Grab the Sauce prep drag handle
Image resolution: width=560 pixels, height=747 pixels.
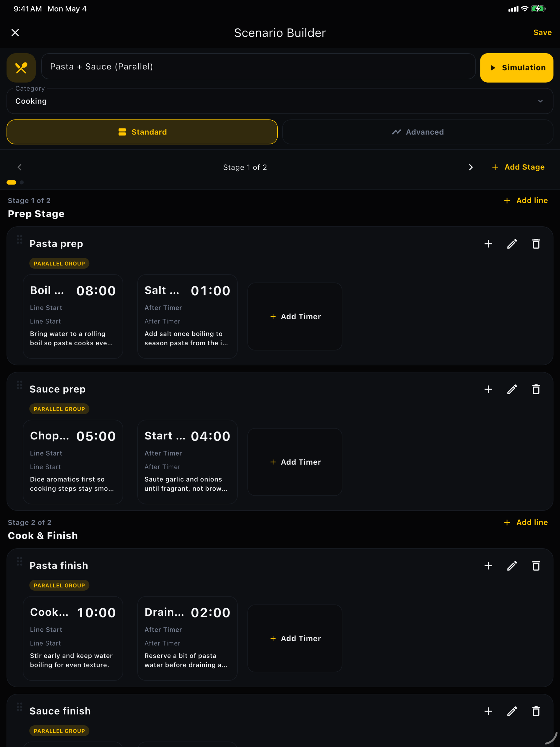[20, 385]
